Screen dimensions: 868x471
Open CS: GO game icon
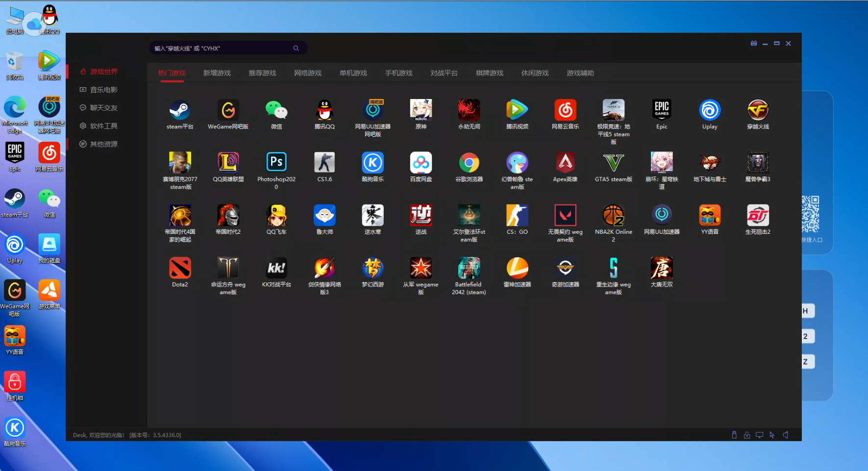[x=517, y=215]
